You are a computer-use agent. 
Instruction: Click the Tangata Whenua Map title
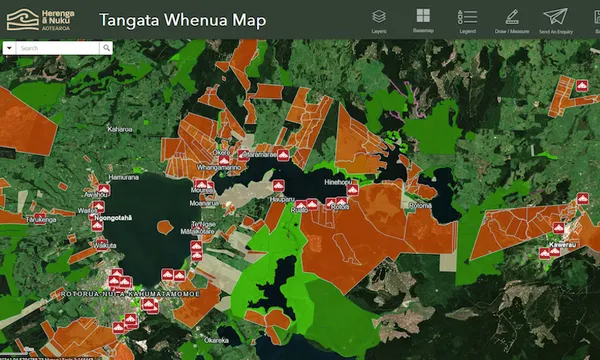pyautogui.click(x=183, y=20)
